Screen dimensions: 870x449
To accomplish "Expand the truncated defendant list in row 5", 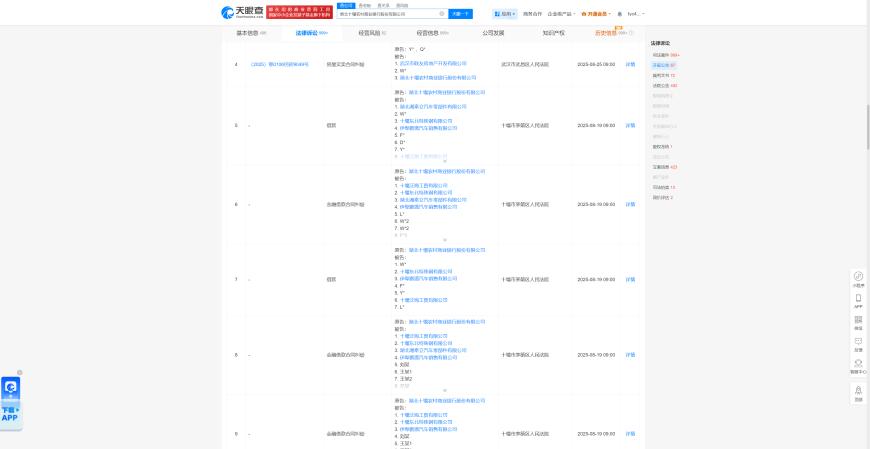I will (444, 161).
